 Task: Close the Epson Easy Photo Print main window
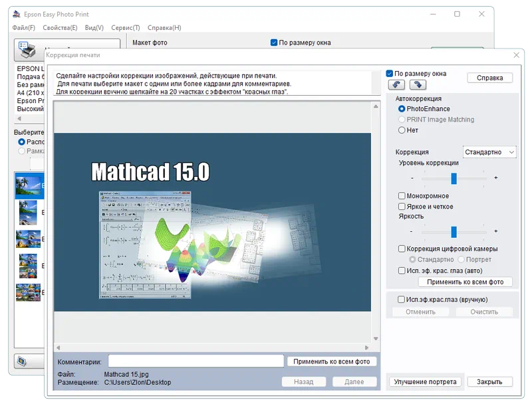[x=481, y=14]
